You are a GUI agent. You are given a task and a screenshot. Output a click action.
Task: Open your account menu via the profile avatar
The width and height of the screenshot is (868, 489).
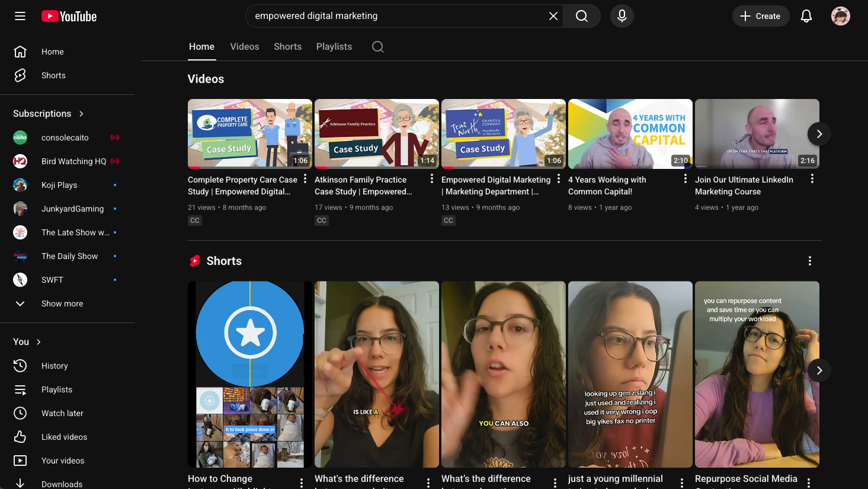point(841,16)
